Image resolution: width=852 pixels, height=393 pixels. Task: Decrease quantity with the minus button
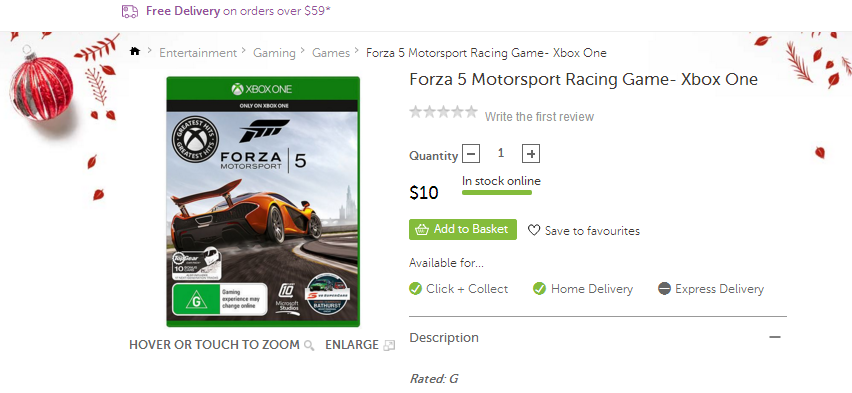click(471, 154)
